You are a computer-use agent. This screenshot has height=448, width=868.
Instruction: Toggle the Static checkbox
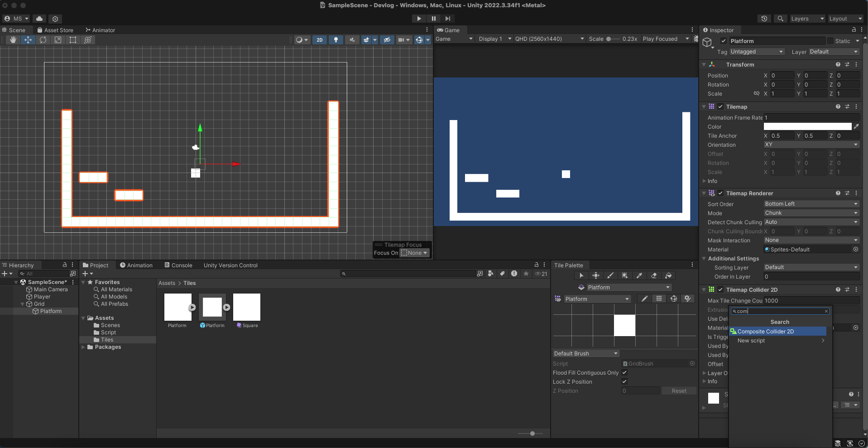(x=830, y=41)
